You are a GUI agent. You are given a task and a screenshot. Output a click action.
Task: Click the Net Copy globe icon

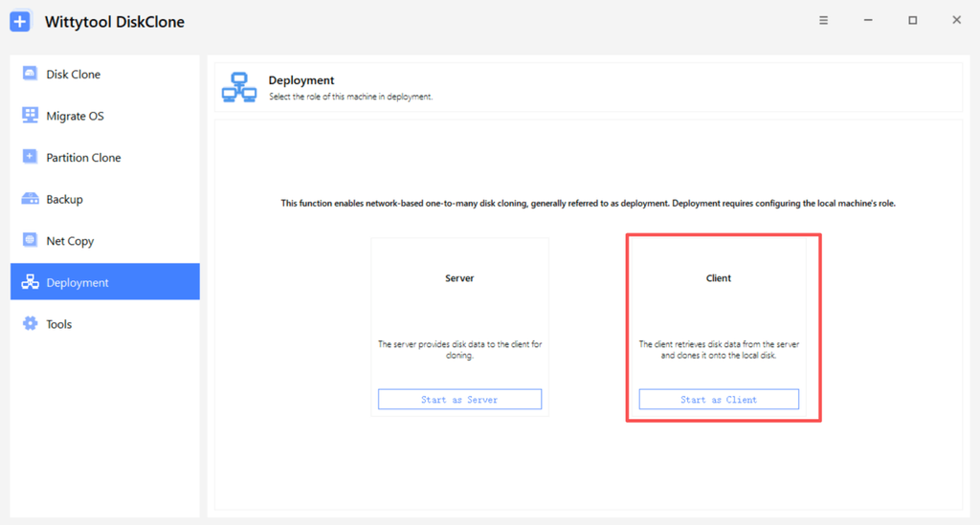(x=30, y=240)
